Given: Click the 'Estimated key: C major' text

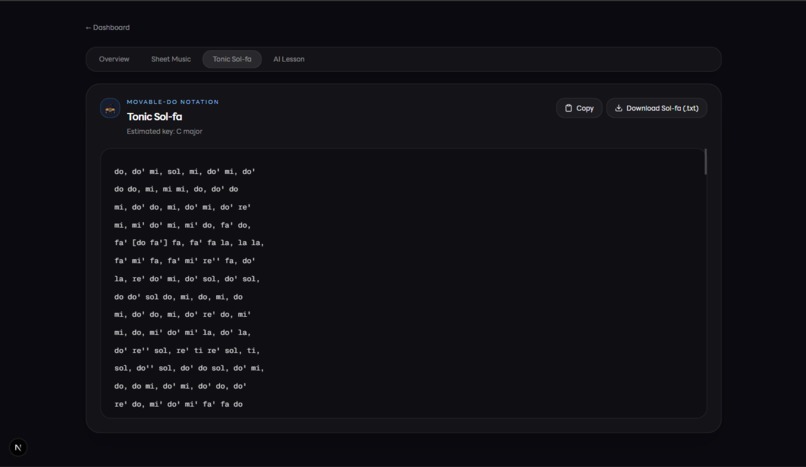Looking at the screenshot, I should pyautogui.click(x=164, y=132).
